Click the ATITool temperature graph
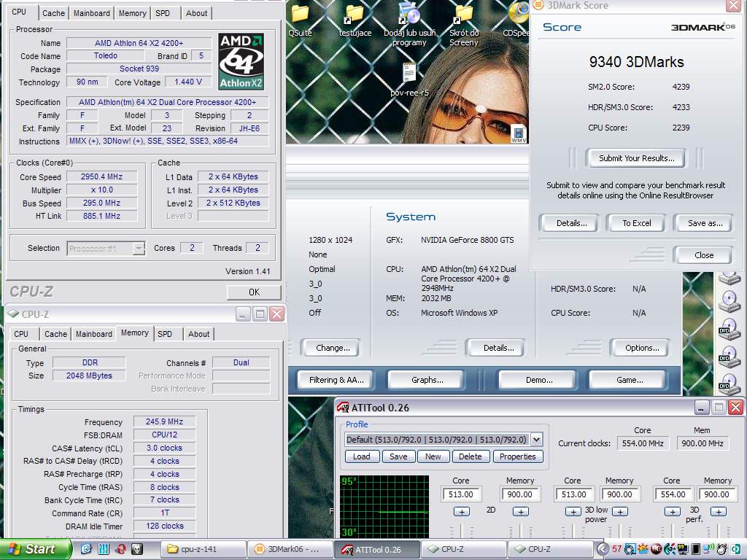Screen dimensions: 747x560 [384, 506]
